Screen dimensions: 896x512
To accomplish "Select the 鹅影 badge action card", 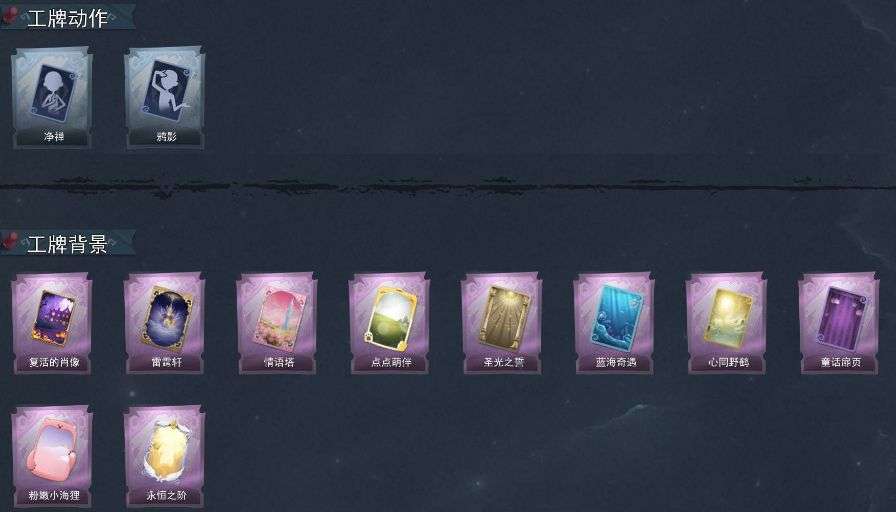I will [x=165, y=98].
